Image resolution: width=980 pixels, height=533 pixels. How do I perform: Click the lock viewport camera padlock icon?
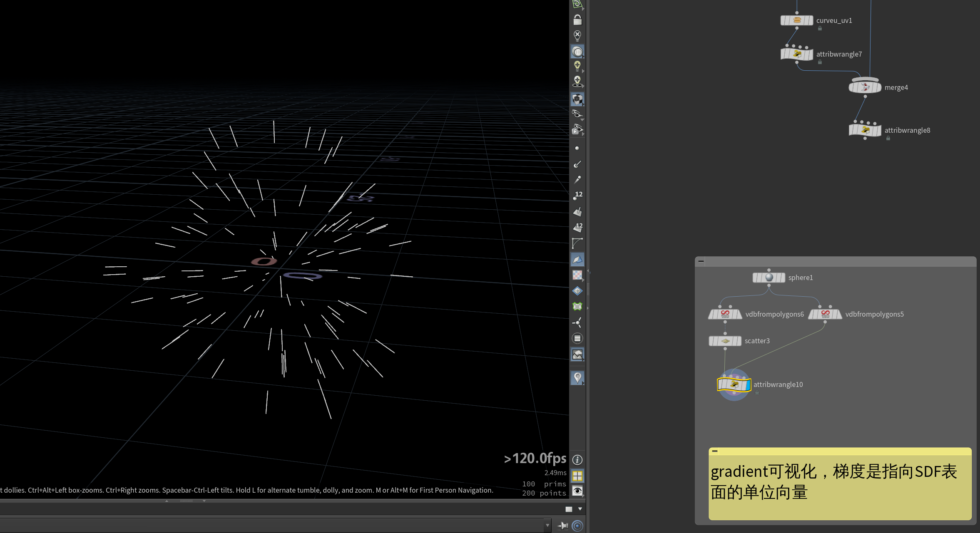tap(577, 20)
